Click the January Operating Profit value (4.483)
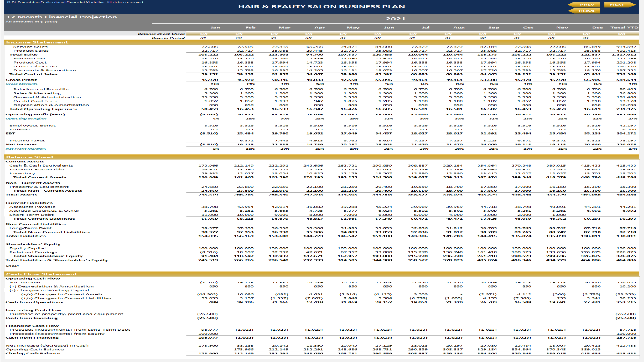The image size is (644, 362). (209, 114)
